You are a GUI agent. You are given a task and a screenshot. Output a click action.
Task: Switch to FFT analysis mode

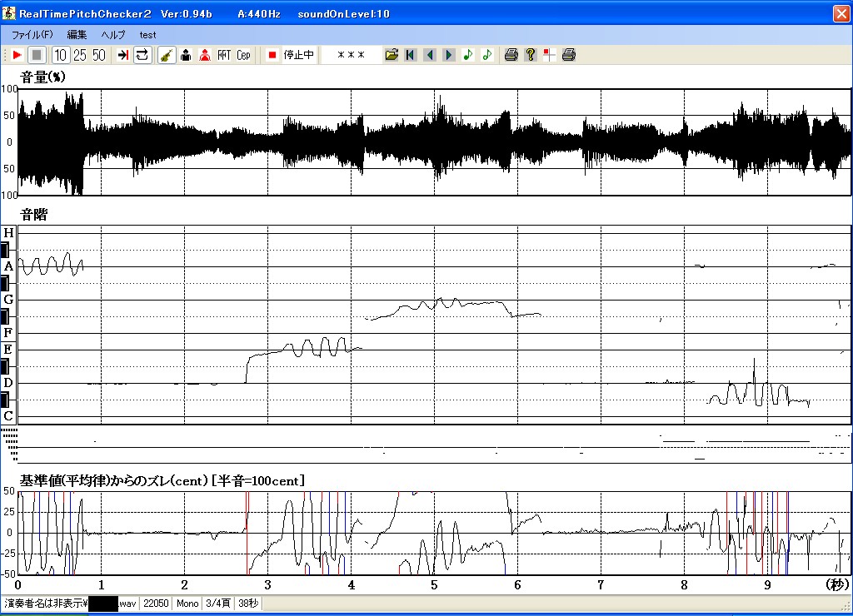tap(224, 55)
